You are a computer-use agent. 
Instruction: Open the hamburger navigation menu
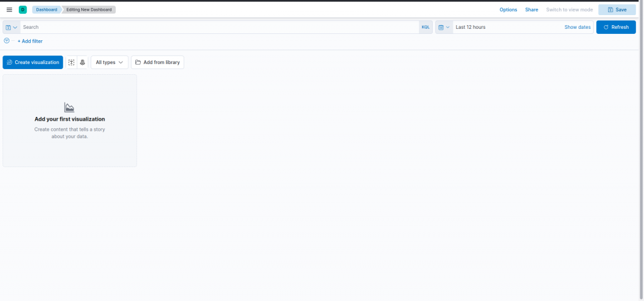[x=9, y=9]
